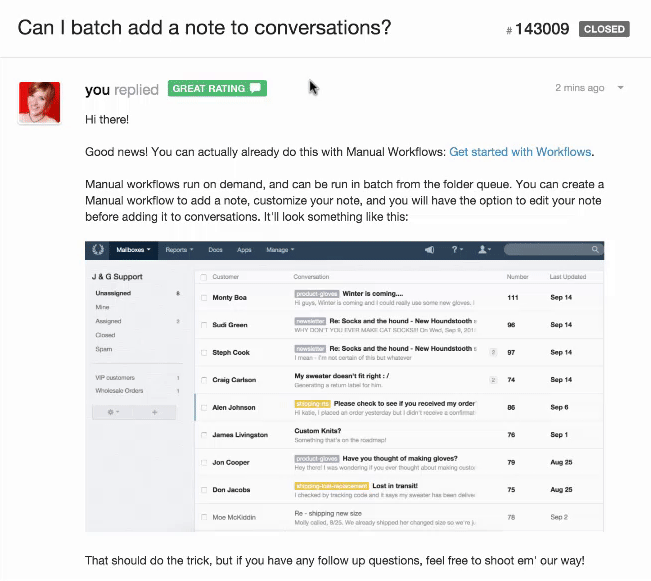651x581 pixels.
Task: Expand the reply options arrow near timestamp
Action: [x=621, y=88]
